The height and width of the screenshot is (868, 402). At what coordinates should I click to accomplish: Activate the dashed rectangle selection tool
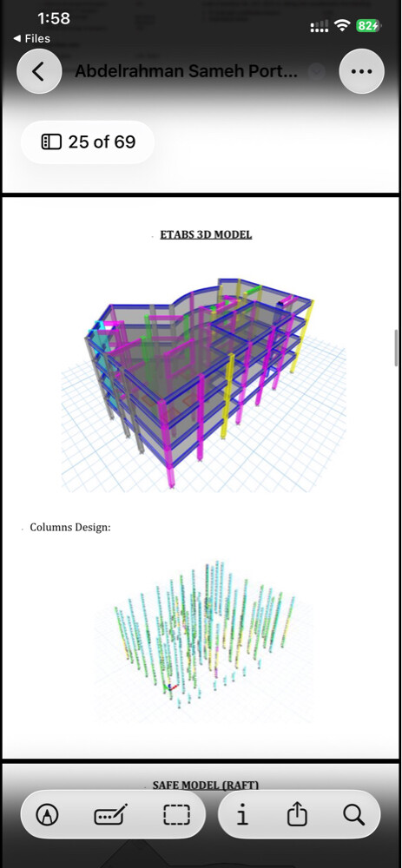(176, 814)
